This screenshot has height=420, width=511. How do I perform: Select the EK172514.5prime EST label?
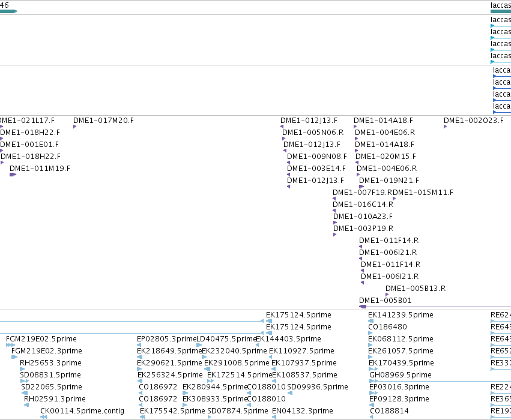[x=240, y=375]
